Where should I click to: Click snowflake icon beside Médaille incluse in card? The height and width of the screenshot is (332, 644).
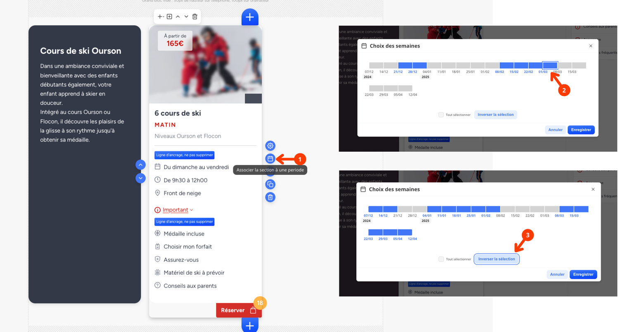[x=157, y=233]
